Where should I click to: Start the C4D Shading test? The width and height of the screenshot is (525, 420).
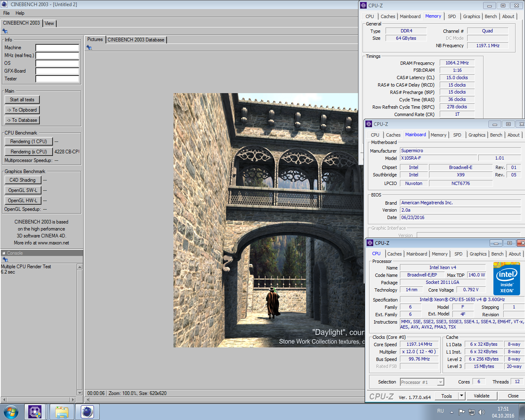[23, 180]
